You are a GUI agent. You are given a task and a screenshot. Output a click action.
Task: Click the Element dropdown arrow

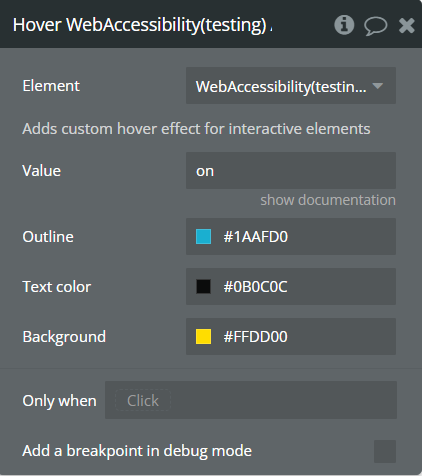(378, 86)
